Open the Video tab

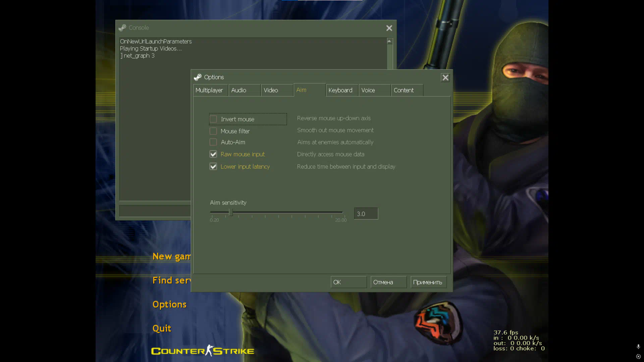pos(277,90)
